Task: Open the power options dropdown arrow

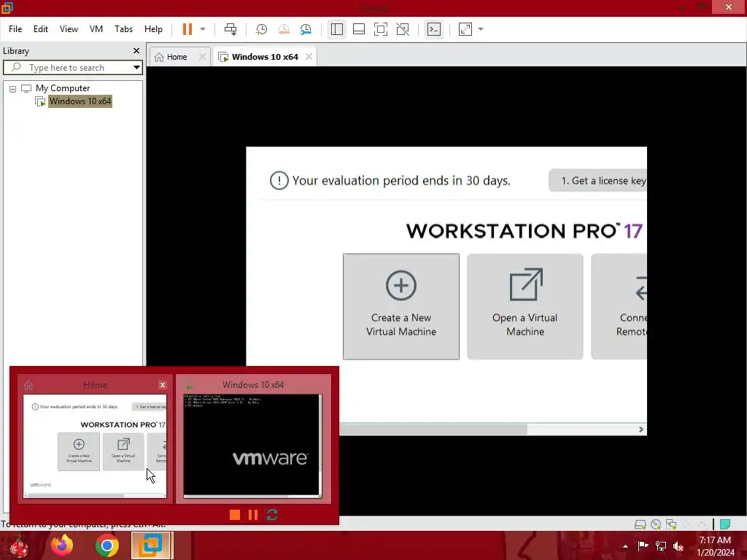Action: pyautogui.click(x=203, y=29)
